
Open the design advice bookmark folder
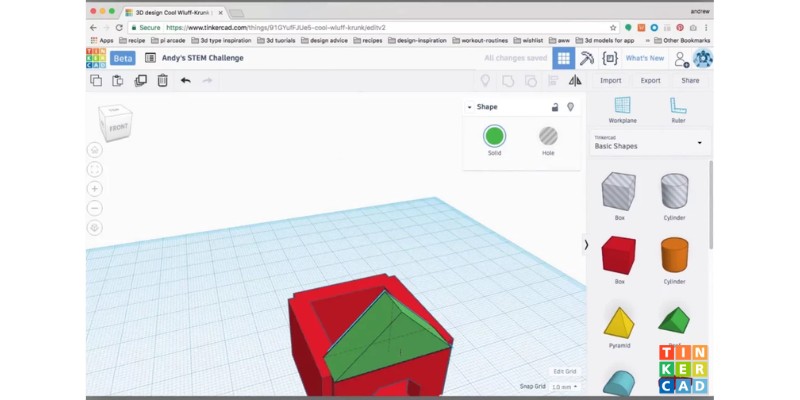[324, 40]
